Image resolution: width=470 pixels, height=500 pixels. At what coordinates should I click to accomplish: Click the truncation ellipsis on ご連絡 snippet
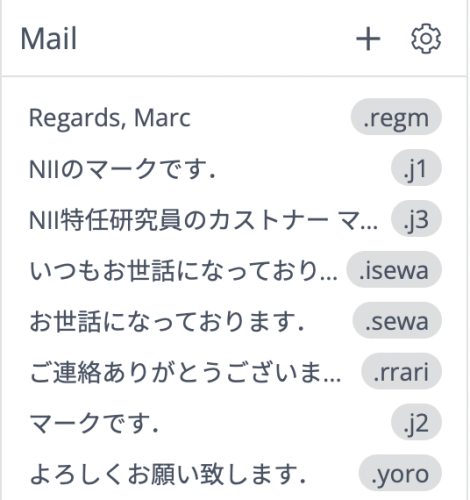(x=332, y=379)
